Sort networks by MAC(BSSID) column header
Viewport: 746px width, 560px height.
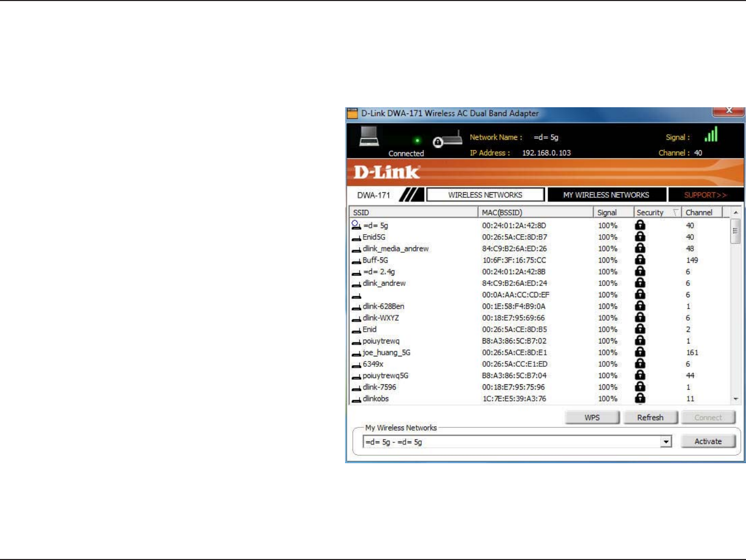point(536,212)
